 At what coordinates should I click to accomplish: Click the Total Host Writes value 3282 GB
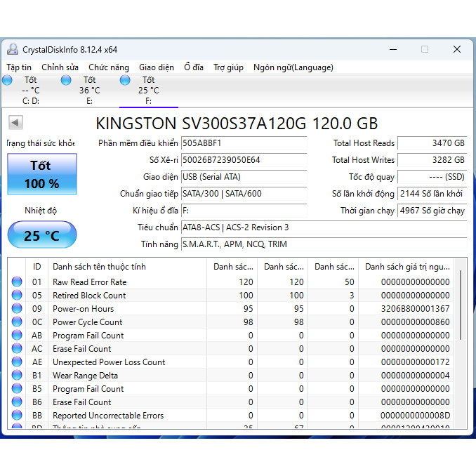tap(432, 160)
